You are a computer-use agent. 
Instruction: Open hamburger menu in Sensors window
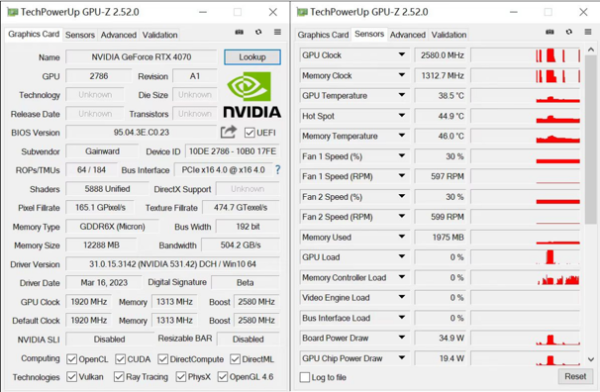588,32
